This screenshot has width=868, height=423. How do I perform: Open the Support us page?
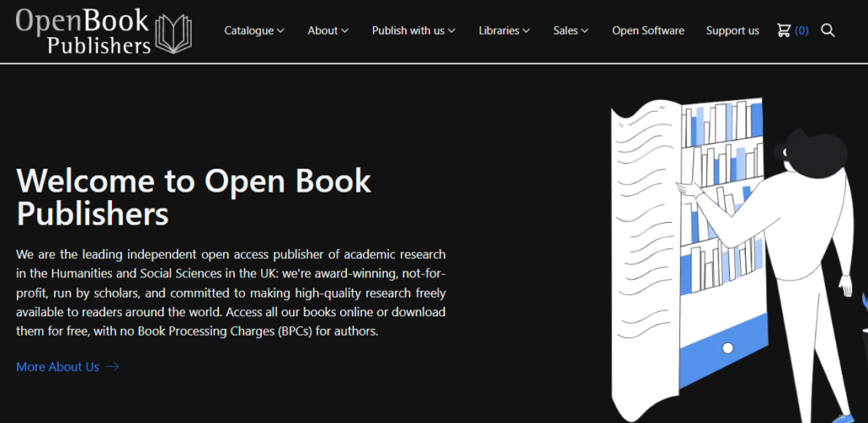click(x=732, y=31)
